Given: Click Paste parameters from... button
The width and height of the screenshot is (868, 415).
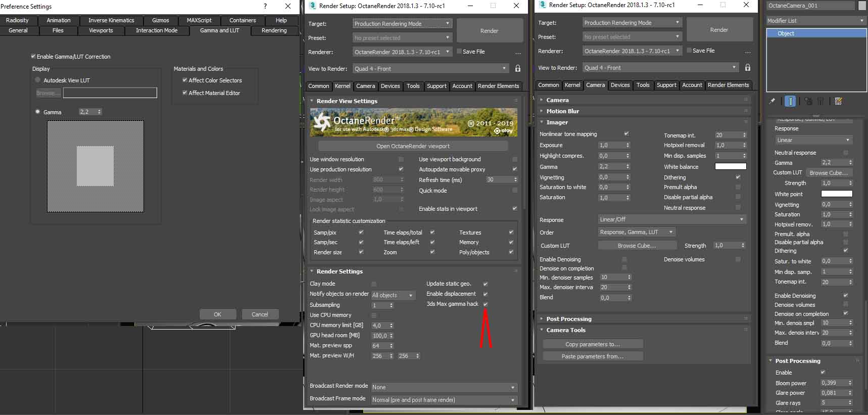Looking at the screenshot, I should coord(593,356).
